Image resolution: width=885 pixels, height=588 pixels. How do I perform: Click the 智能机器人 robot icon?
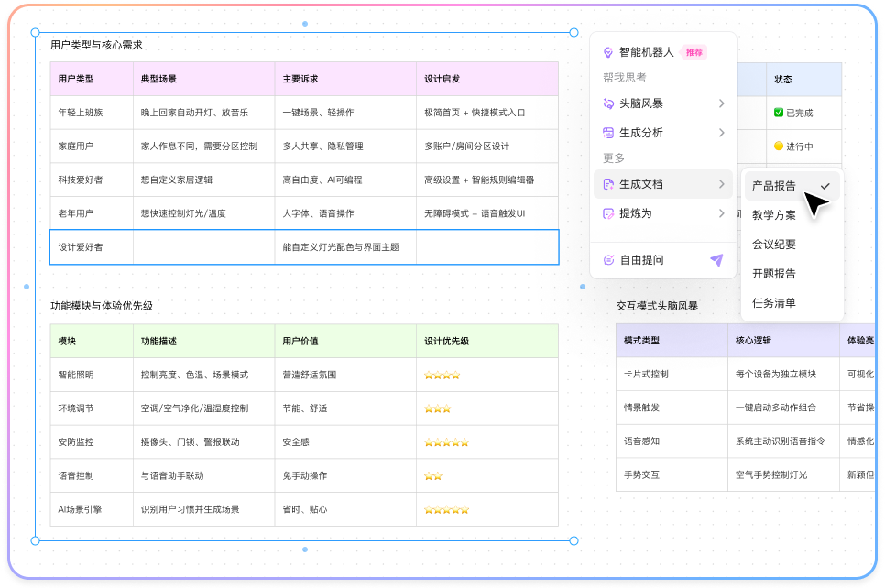pyautogui.click(x=606, y=51)
